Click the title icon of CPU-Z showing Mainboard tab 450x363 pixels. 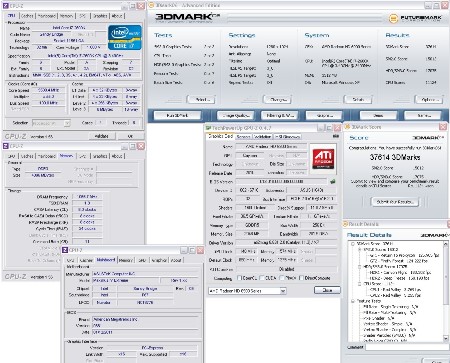(65, 250)
